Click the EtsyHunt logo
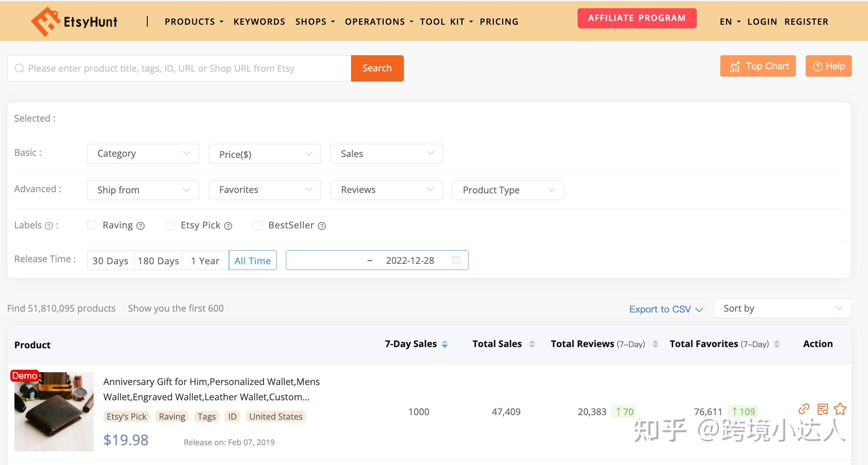Screen dimensions: 868x465 click(x=73, y=21)
